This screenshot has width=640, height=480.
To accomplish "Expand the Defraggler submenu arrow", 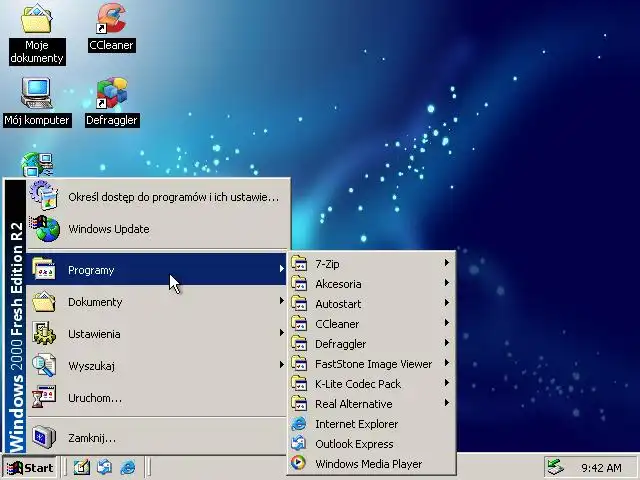I will pos(447,343).
